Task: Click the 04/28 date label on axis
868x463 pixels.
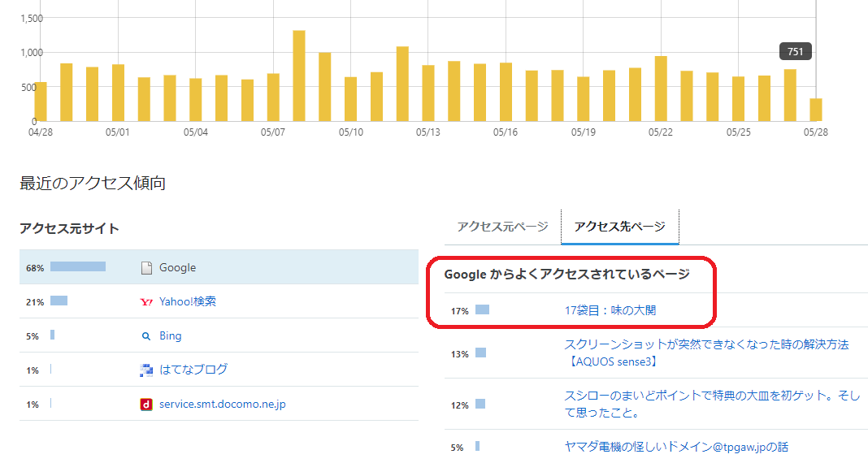Action: [x=41, y=132]
